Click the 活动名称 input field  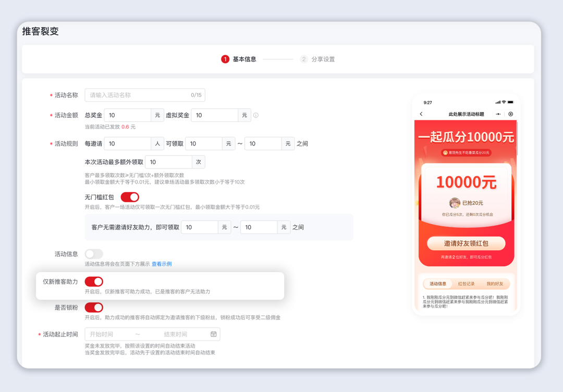145,95
